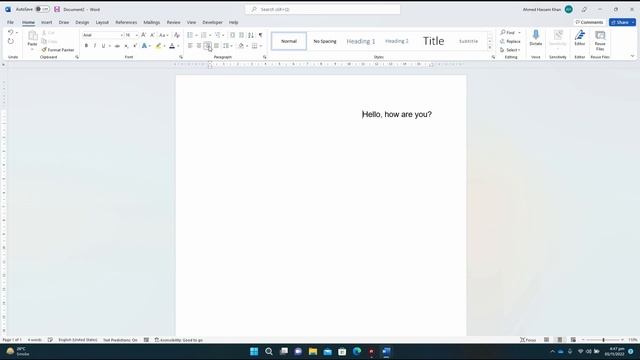Increase paragraph indent
640x360 pixels.
(242, 35)
